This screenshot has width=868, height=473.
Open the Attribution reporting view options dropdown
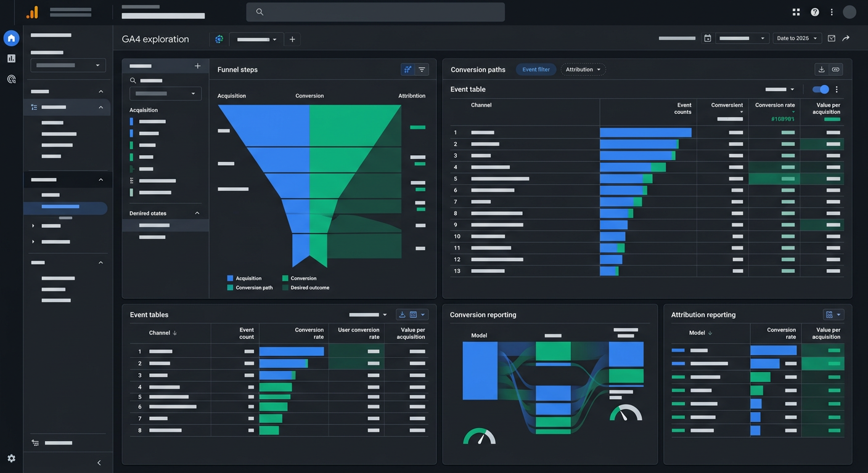coord(833,315)
